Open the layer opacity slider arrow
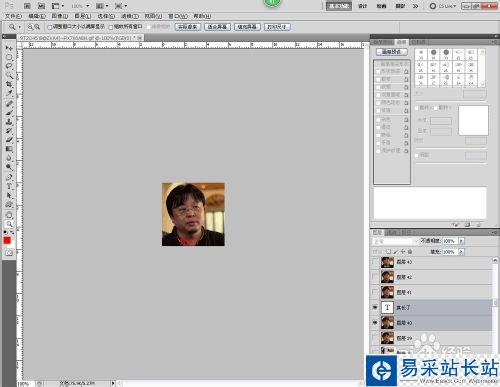The height and width of the screenshot is (387, 500). pos(461,241)
